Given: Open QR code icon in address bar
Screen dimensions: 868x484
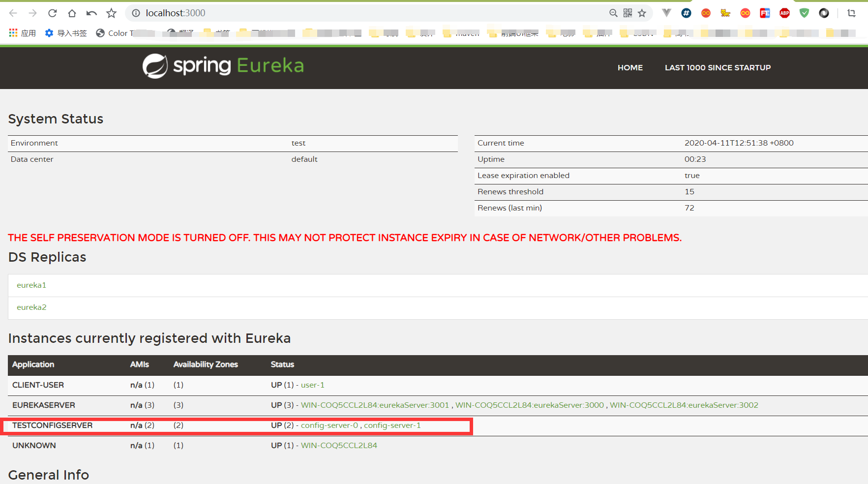Looking at the screenshot, I should [x=628, y=13].
